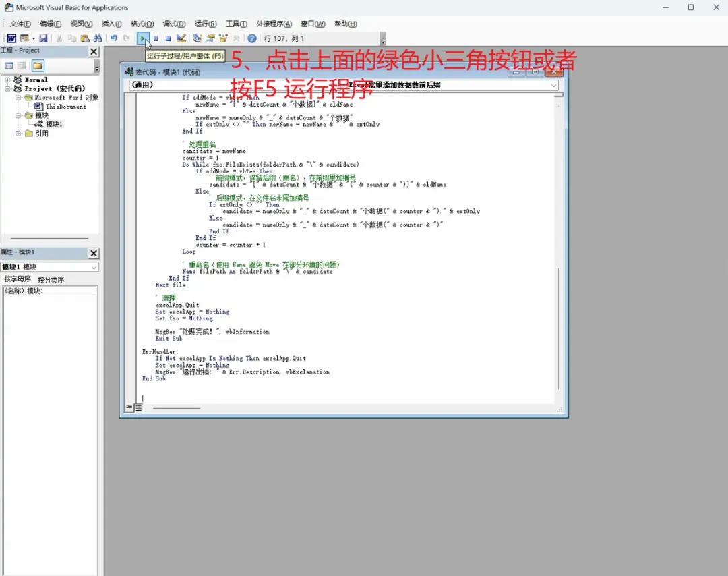The image size is (728, 576).
Task: Open the 调试(D) menu
Action: click(x=174, y=24)
